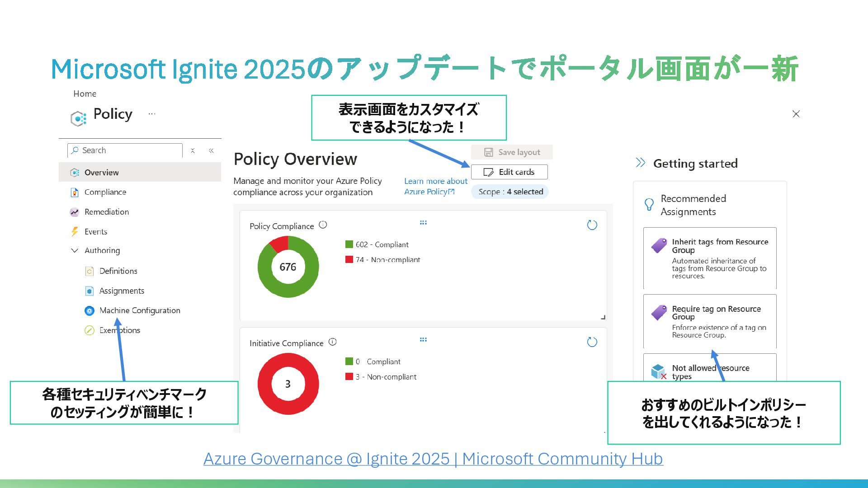Screen dimensions: 868x488
Task: Click the Policy Compliance refresh icon
Action: pyautogui.click(x=592, y=225)
